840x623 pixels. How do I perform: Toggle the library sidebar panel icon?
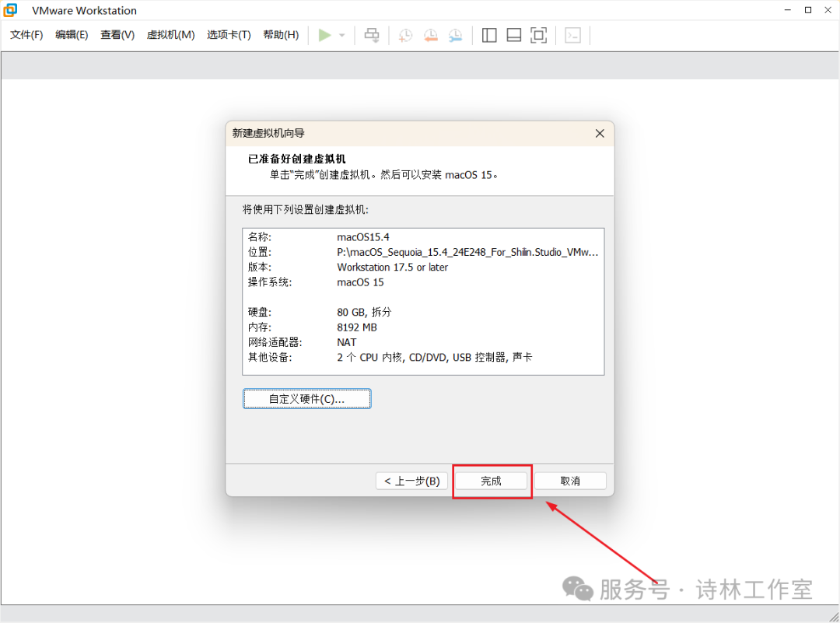point(489,35)
